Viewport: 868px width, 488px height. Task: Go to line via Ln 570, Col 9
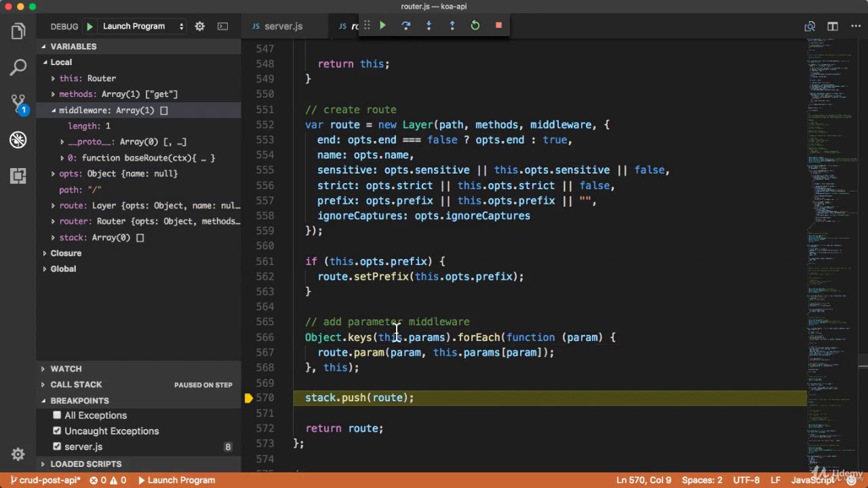coord(644,481)
